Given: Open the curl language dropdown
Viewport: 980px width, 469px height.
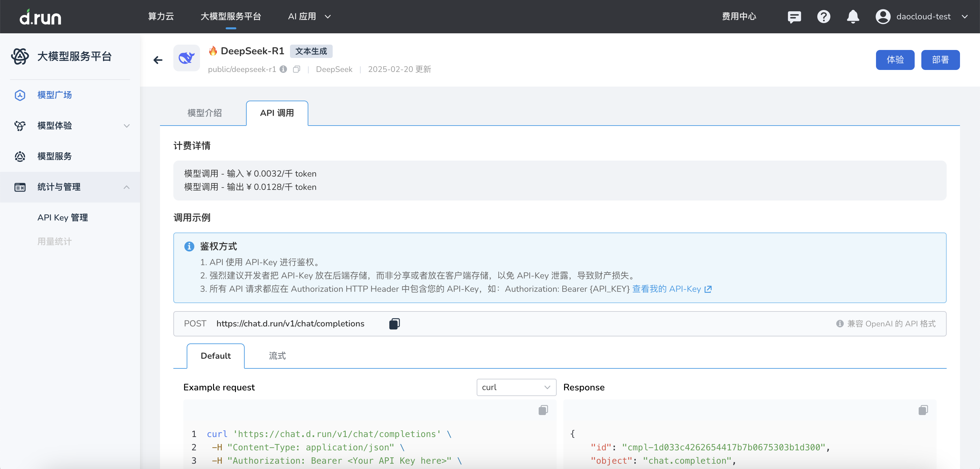Looking at the screenshot, I should pyautogui.click(x=516, y=387).
